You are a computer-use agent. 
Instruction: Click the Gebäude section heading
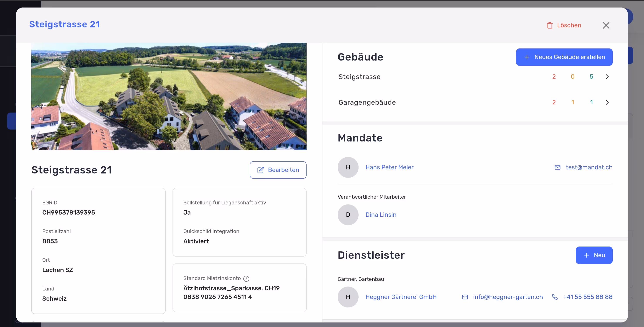(360, 57)
